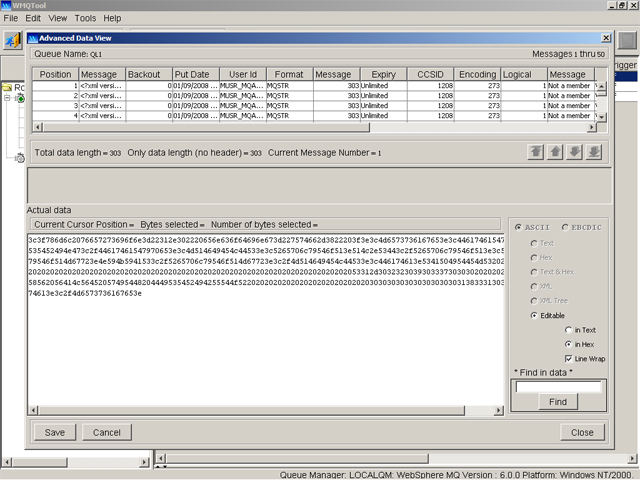The height and width of the screenshot is (480, 640).
Task: Click message table scroll left arrow
Action: point(38,127)
